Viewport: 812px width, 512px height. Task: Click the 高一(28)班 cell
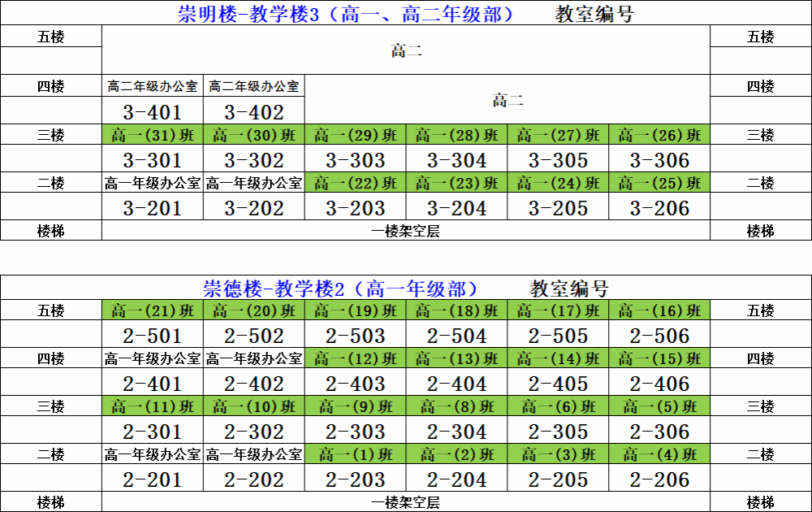[456, 135]
